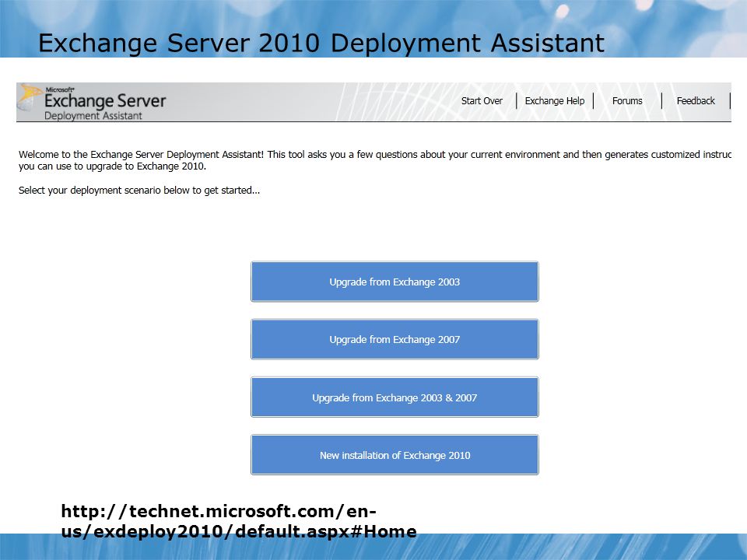Open the Feedback link
Viewport: 747px width, 560px height.
coord(696,101)
